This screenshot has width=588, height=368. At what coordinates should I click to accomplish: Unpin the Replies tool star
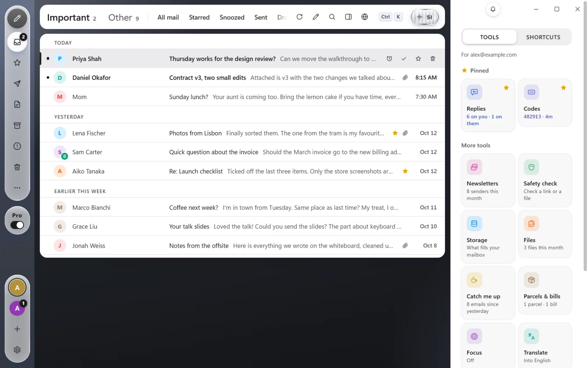(506, 88)
